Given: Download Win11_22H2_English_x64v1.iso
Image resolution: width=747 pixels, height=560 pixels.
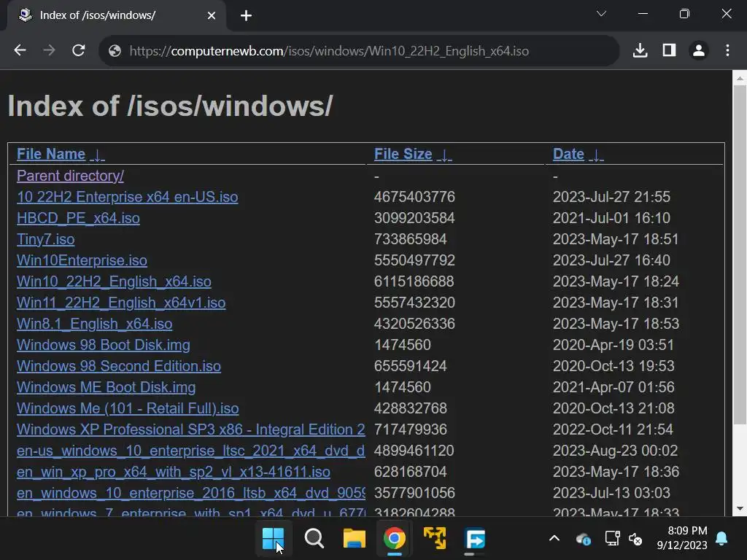Looking at the screenshot, I should tap(121, 303).
